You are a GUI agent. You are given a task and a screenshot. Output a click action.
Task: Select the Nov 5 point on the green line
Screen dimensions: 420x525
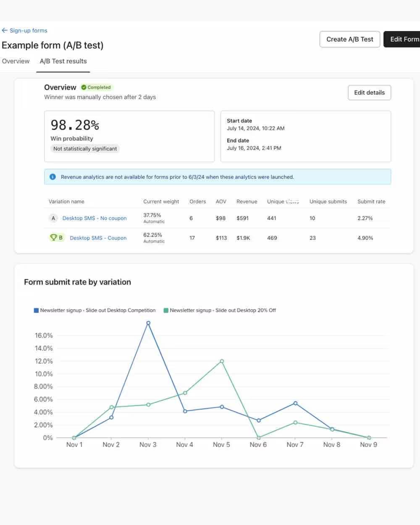221,361
